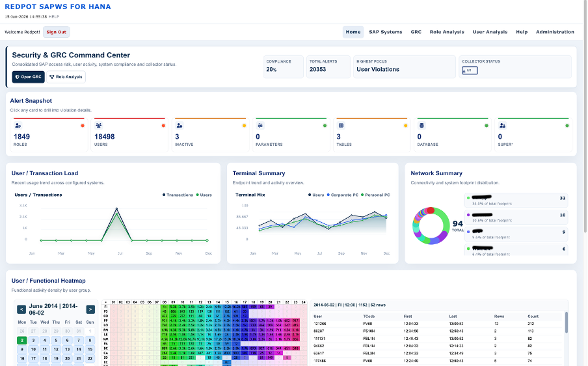The height and width of the screenshot is (366, 588).
Task: Click green status dot on Database card
Action: 487,126
